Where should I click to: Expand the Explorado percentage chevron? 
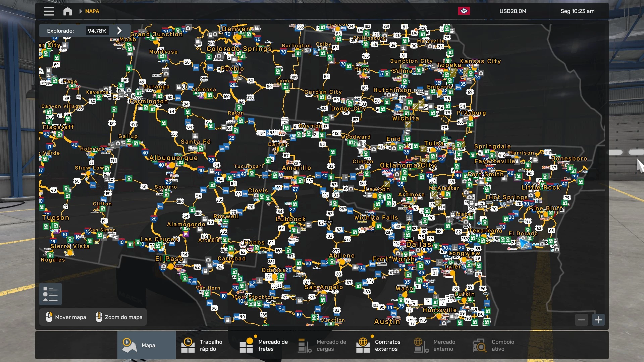pyautogui.click(x=119, y=31)
